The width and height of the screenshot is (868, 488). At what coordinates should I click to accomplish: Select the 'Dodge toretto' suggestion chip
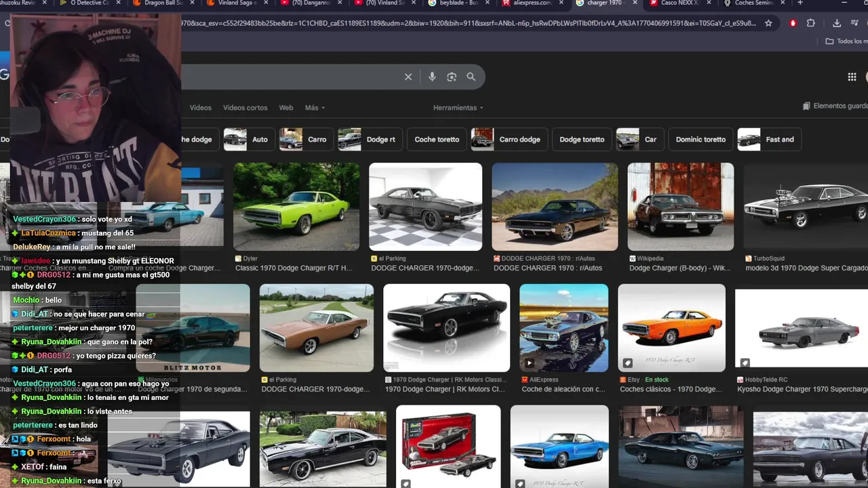tap(582, 140)
